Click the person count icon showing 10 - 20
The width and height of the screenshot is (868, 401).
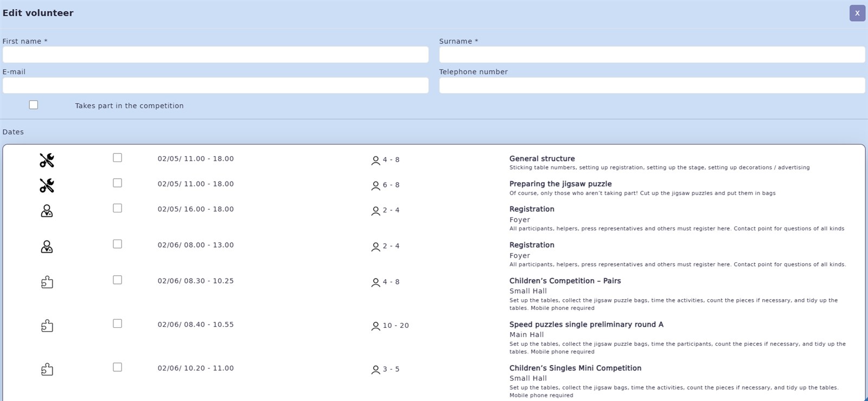375,326
